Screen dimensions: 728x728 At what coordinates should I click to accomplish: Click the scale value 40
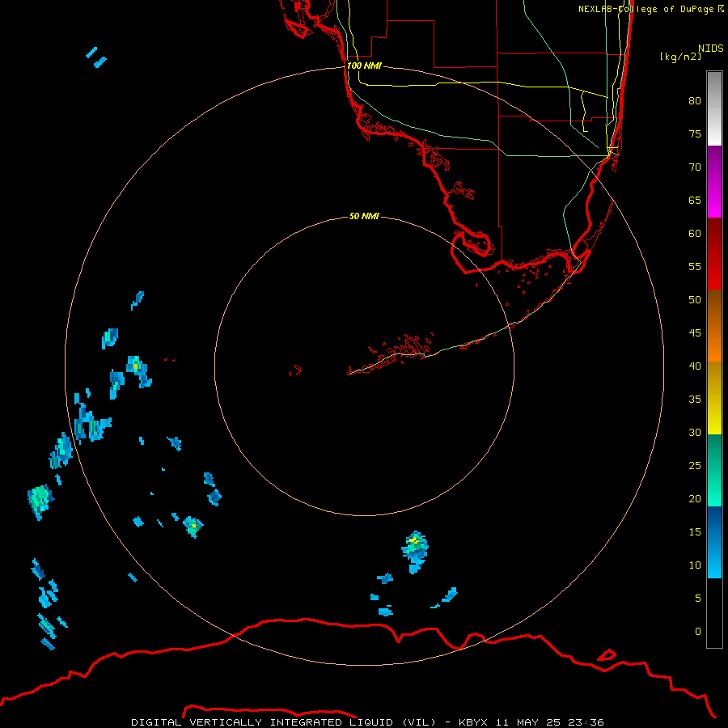tap(695, 366)
